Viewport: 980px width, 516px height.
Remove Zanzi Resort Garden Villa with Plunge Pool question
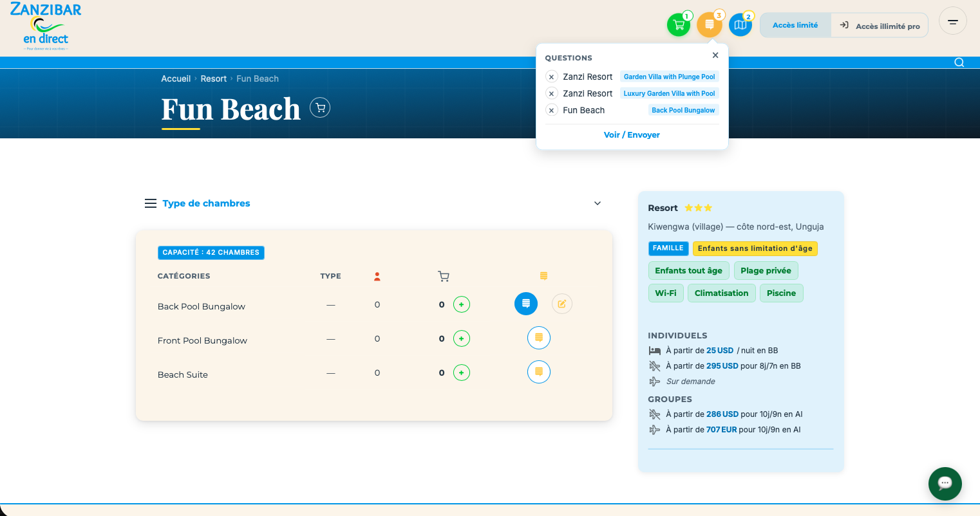click(x=551, y=77)
